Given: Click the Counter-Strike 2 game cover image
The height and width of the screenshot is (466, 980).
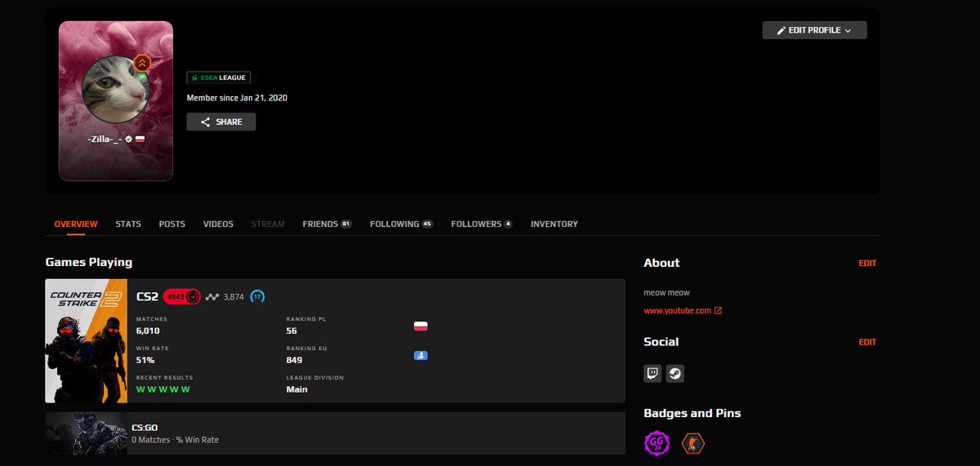Looking at the screenshot, I should click(x=87, y=341).
